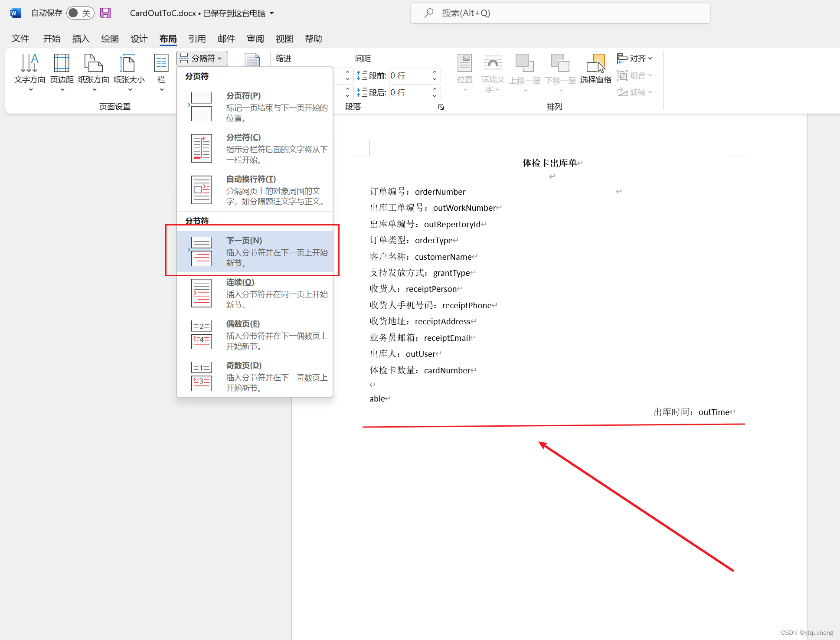Viewport: 840px width, 640px height.
Task: Increase the spacing before (段前) value
Action: pyautogui.click(x=435, y=72)
